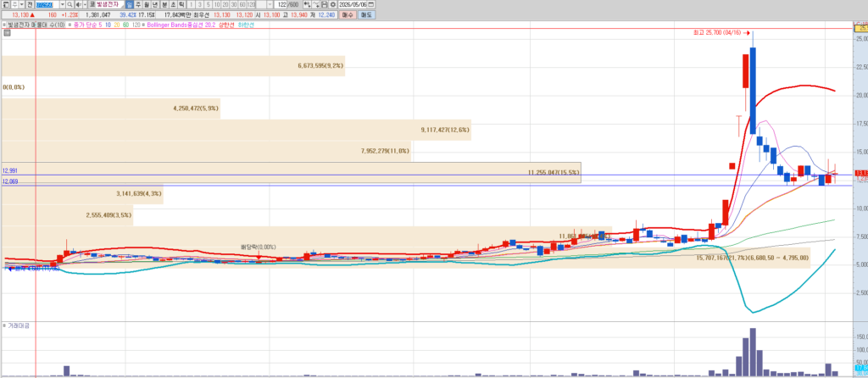Choose the 5 interval button

click(209, 4)
